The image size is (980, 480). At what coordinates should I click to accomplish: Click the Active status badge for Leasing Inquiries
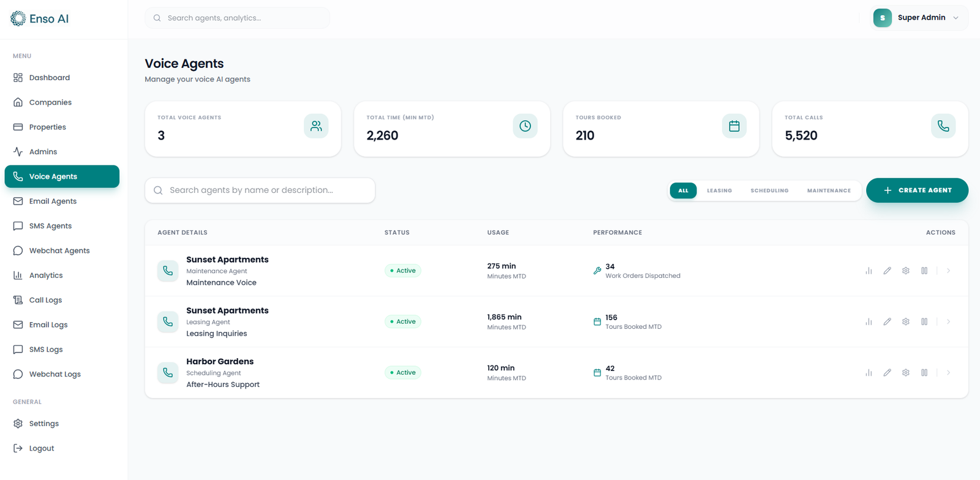tap(403, 321)
